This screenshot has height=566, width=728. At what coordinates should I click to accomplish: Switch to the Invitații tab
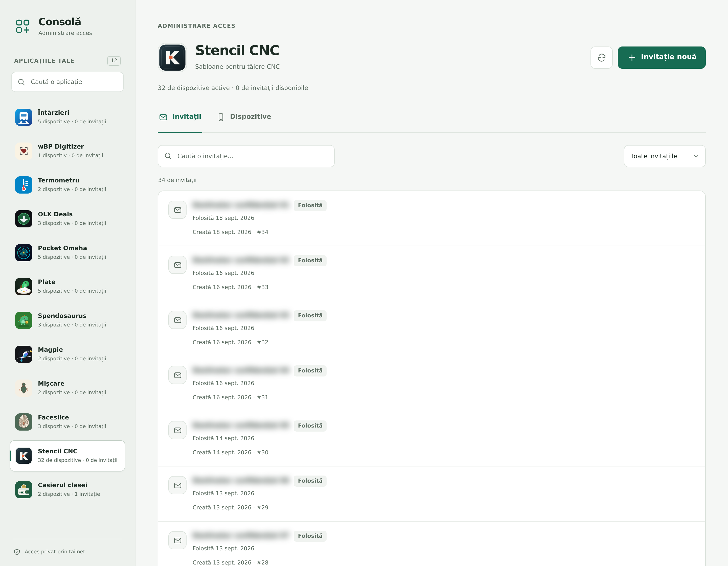point(180,117)
